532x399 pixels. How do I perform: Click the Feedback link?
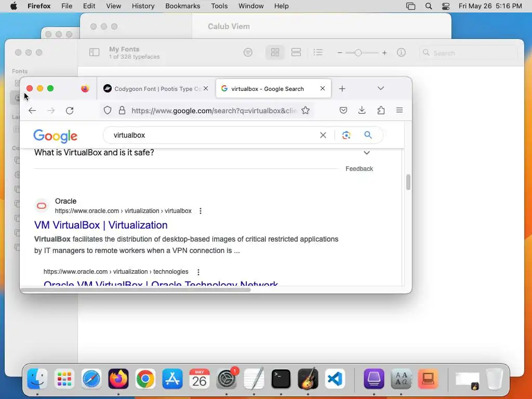coord(359,169)
